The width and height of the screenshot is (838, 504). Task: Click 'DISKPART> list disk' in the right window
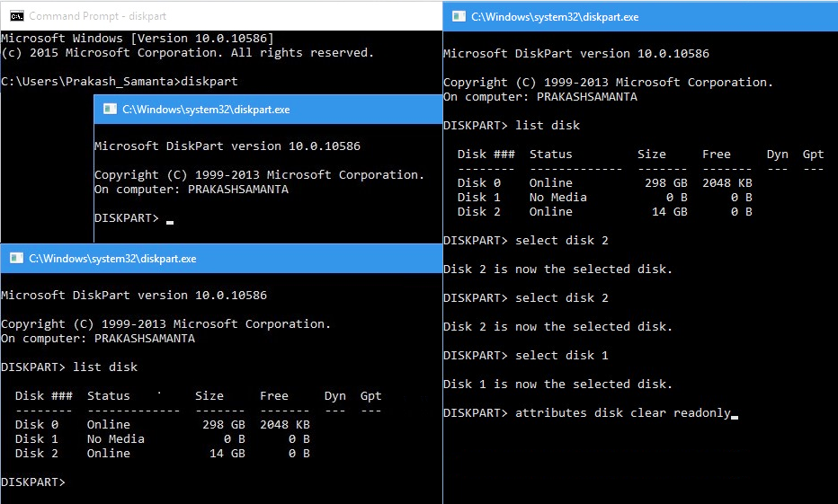[512, 125]
